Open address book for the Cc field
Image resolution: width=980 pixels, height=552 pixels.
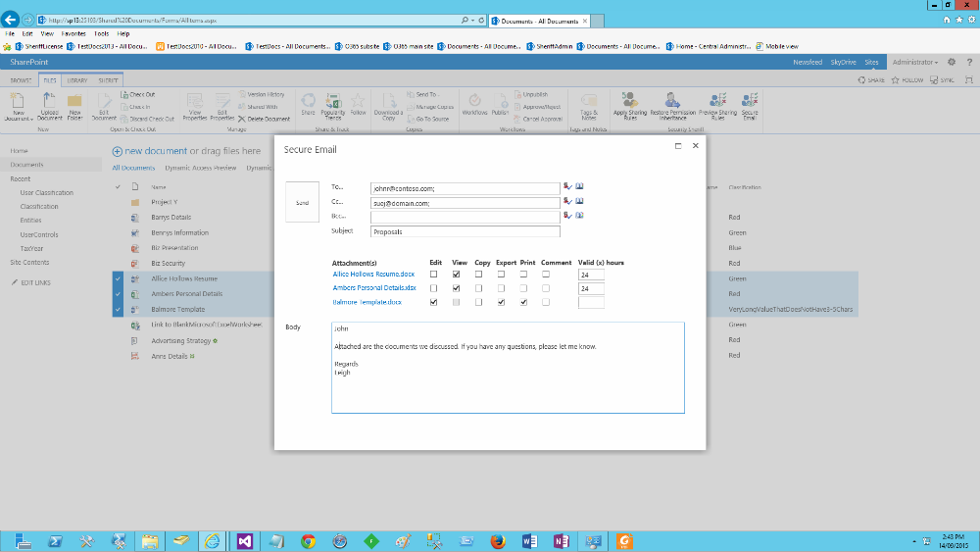(579, 201)
